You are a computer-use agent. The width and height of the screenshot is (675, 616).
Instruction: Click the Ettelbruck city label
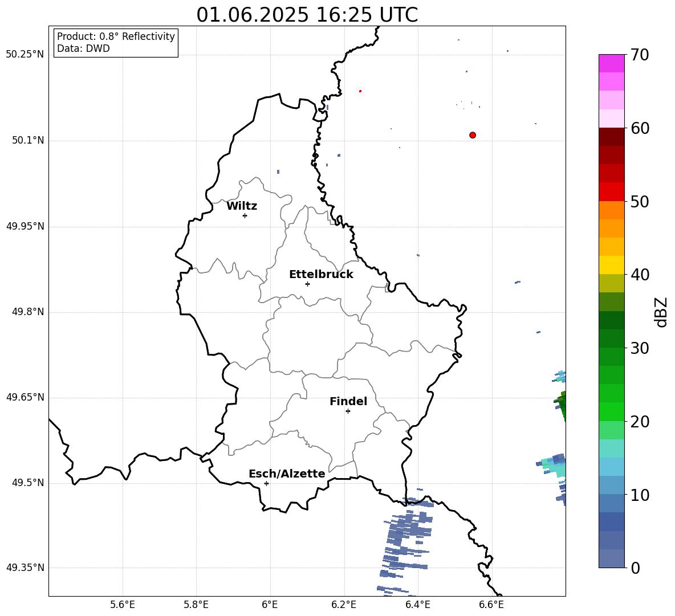[321, 275]
